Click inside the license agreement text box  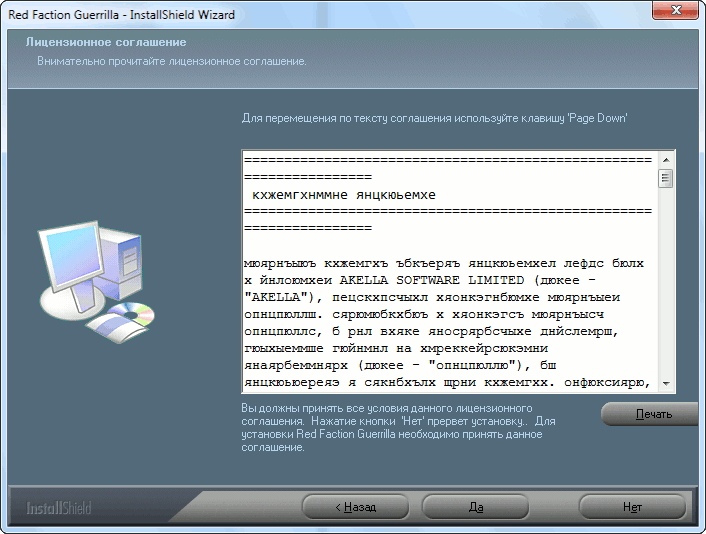coord(451,272)
